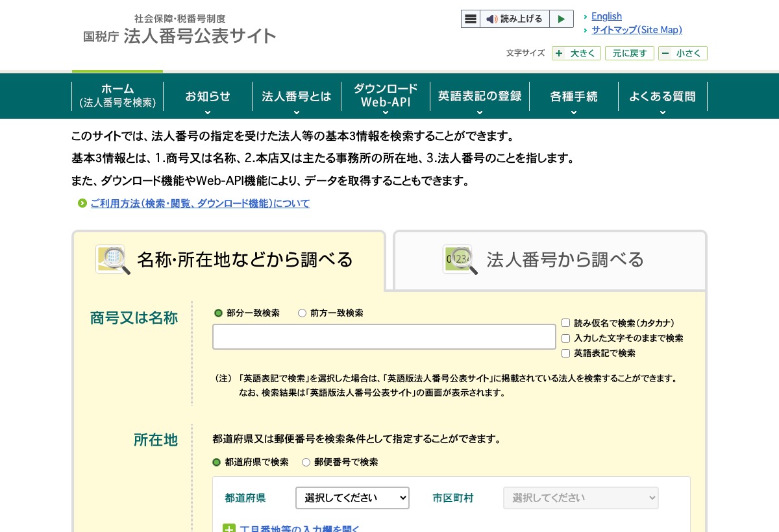Click the green arrow bullet beside ご利用方法
Screen dimensions: 779x532
coord(82,203)
